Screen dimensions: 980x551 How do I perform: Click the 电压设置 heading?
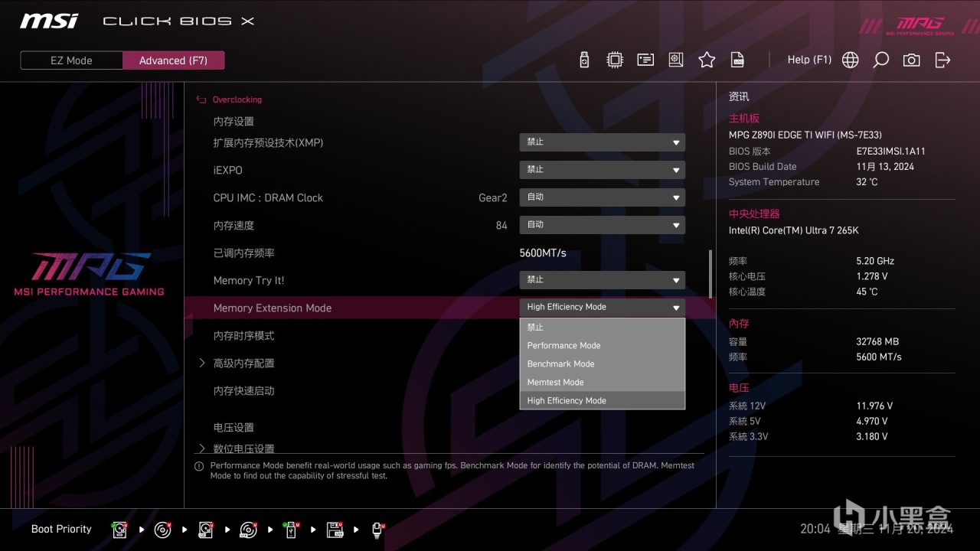point(234,427)
